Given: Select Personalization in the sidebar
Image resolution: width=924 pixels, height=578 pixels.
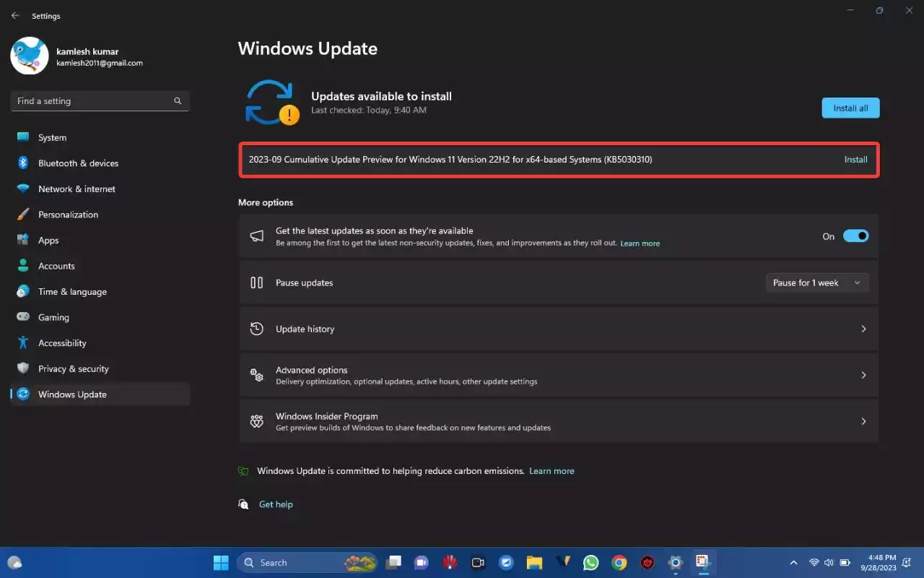Looking at the screenshot, I should 68,215.
